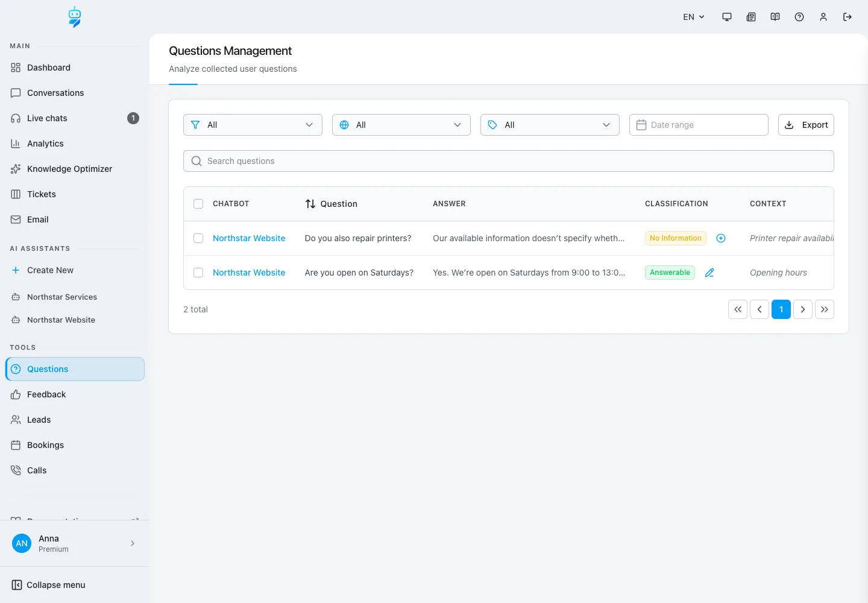This screenshot has width=868, height=603.
Task: Click the Date range input
Action: point(699,125)
